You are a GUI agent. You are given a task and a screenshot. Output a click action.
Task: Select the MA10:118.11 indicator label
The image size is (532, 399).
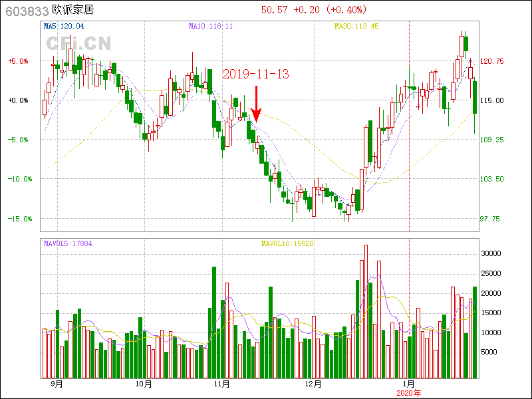click(211, 26)
